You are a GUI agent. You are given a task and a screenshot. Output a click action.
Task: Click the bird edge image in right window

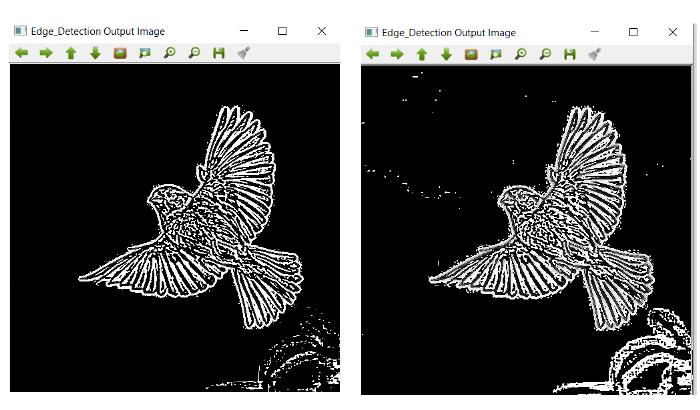[526, 230]
